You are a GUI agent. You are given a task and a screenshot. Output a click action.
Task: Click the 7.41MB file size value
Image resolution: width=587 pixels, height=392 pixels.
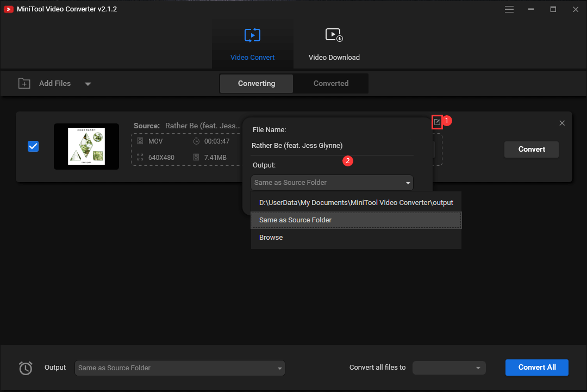[215, 158]
